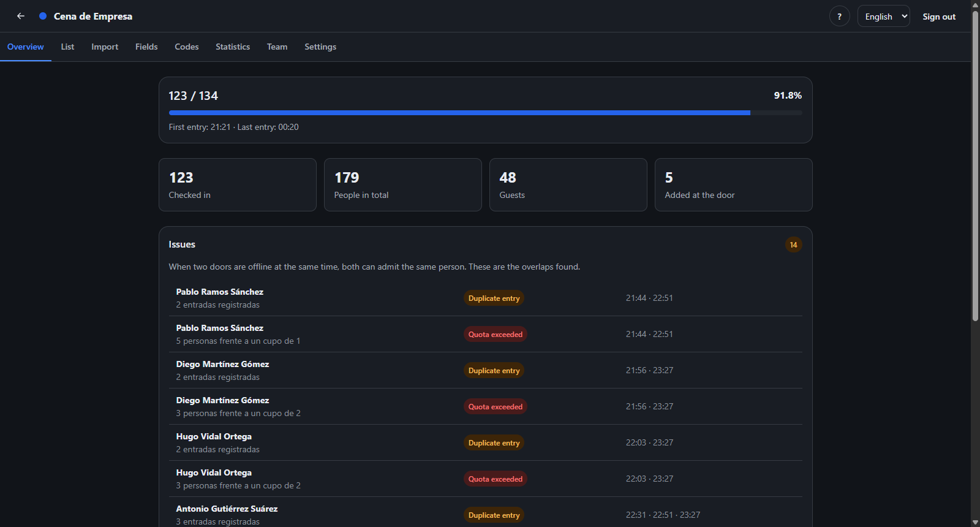Click Hugo Vidal Ortega with 2 entradas registradas

tap(485, 442)
